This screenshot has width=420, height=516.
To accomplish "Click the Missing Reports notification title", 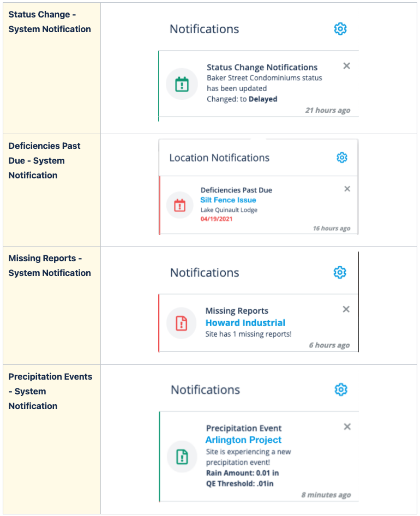I will point(237,311).
